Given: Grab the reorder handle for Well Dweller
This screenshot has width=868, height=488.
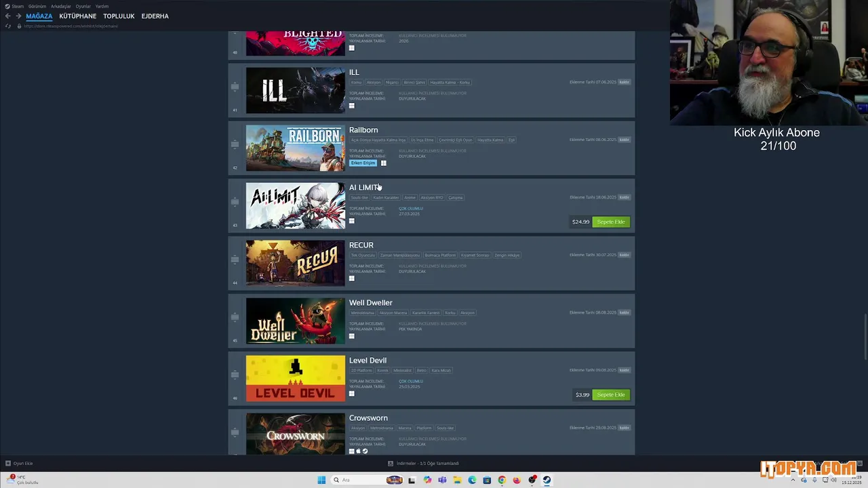Looking at the screenshot, I should pyautogui.click(x=235, y=317).
